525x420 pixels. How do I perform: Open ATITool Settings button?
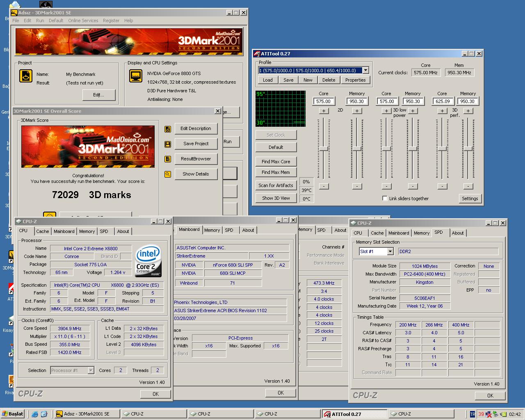(x=470, y=199)
